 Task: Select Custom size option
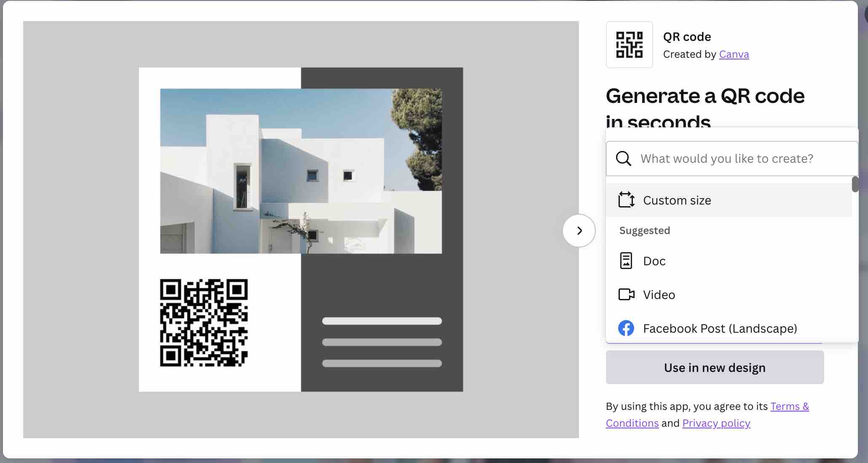(729, 200)
